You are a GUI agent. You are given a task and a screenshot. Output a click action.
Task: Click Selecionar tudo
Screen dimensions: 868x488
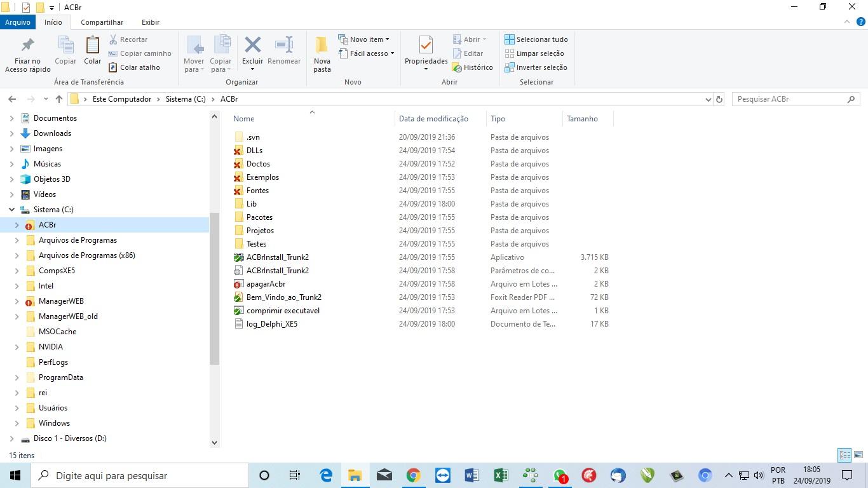click(536, 39)
